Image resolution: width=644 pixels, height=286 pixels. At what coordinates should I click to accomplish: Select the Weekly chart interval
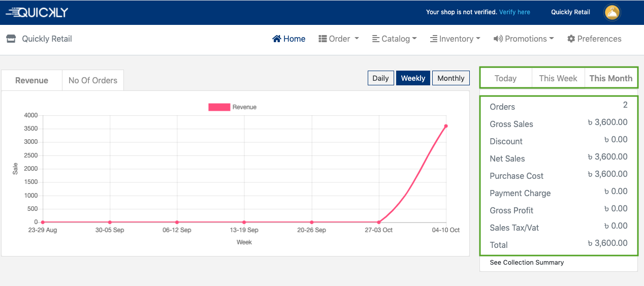click(x=413, y=78)
